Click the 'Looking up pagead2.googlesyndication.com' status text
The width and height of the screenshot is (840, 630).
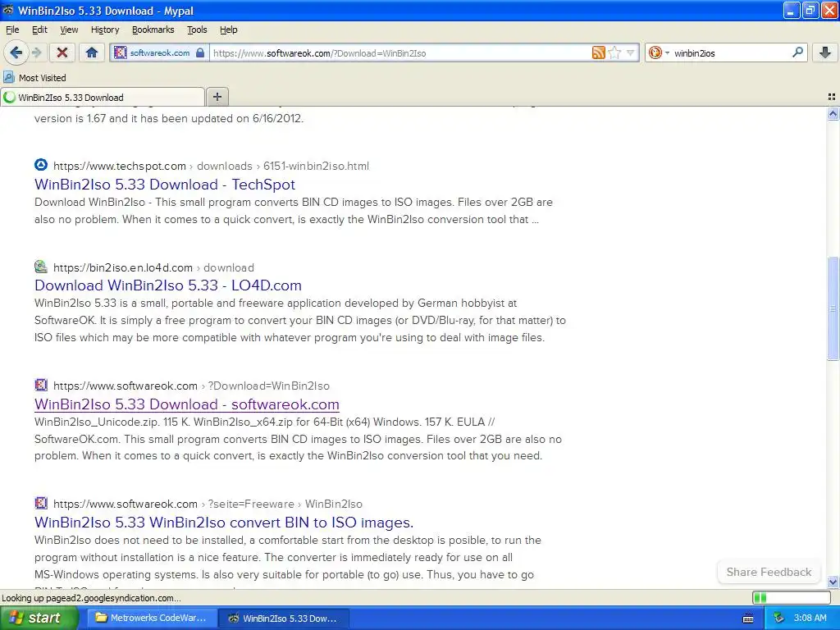(x=92, y=598)
